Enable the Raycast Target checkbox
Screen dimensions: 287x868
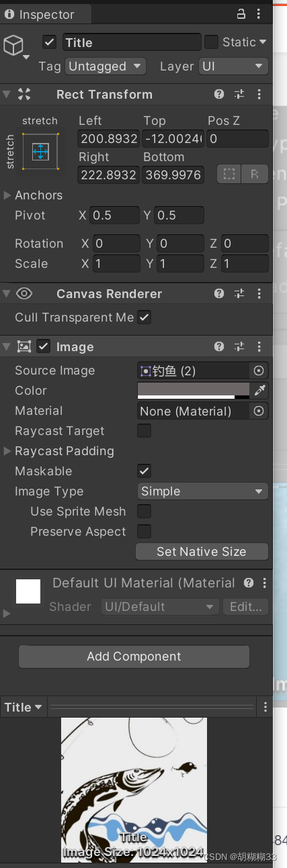[x=144, y=431]
